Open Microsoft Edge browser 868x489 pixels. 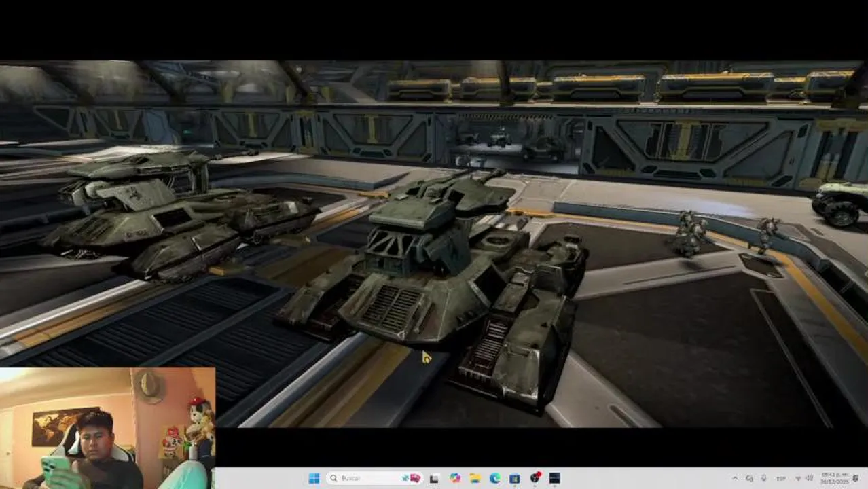[495, 478]
